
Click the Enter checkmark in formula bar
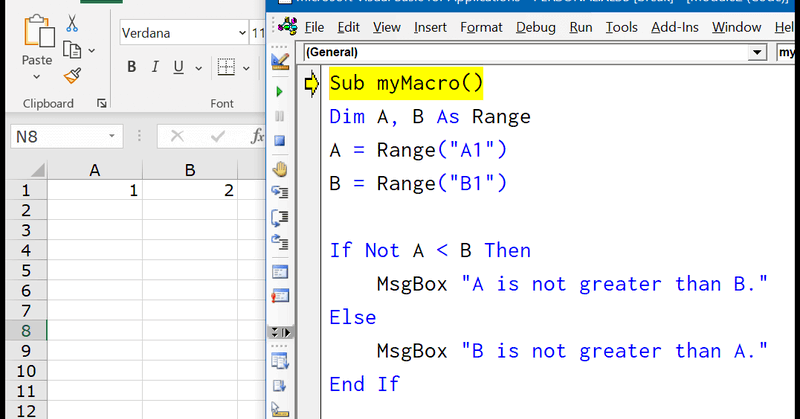[x=217, y=136]
